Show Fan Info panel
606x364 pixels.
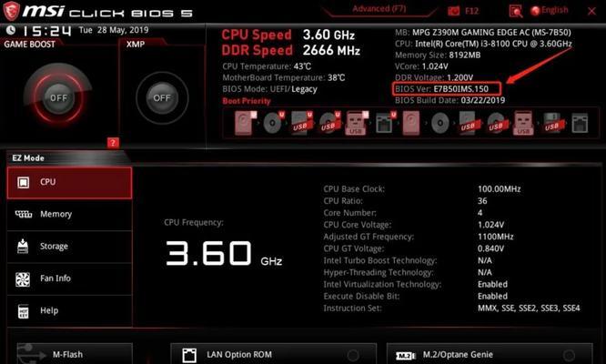(x=69, y=278)
